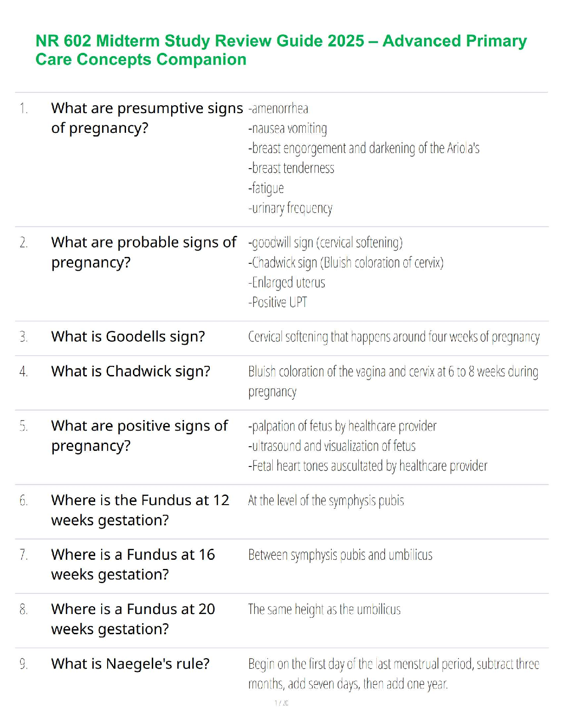Click the "-Positive UPT" answer line
563x728 pixels.
[x=278, y=302]
